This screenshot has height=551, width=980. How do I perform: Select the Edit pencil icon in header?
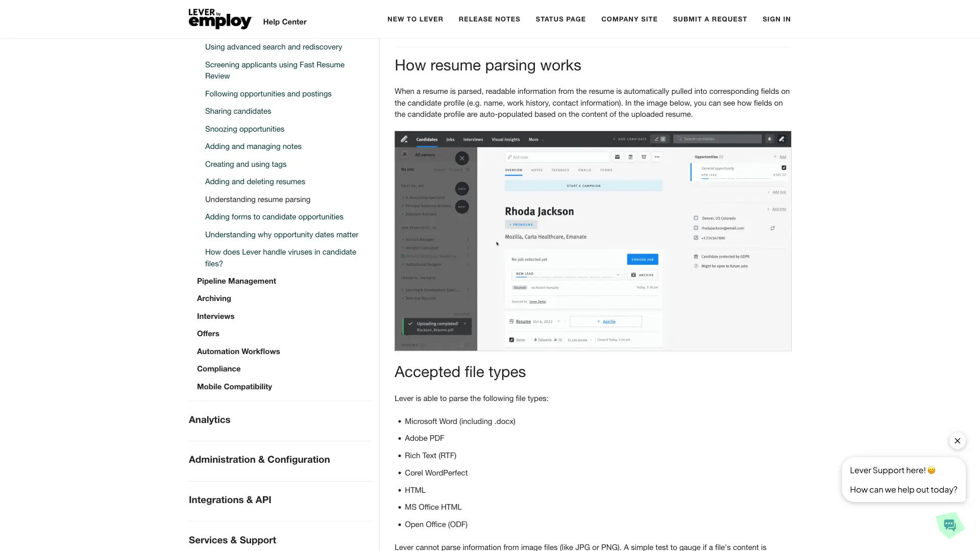pos(782,139)
